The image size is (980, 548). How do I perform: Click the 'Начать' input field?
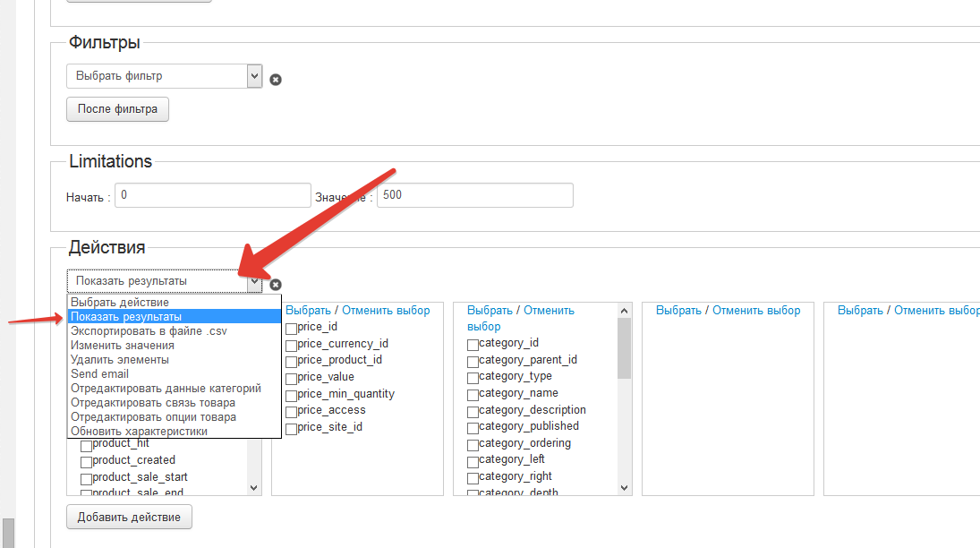tap(213, 195)
